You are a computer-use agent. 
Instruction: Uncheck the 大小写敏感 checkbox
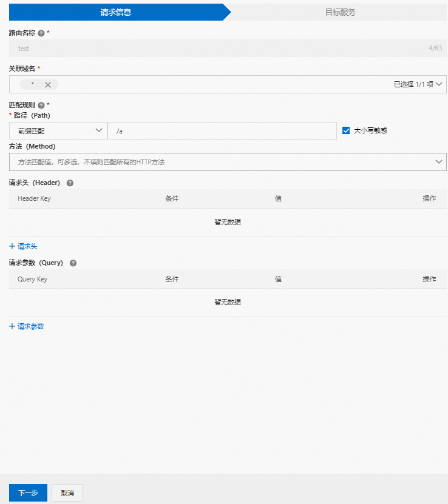pos(346,130)
